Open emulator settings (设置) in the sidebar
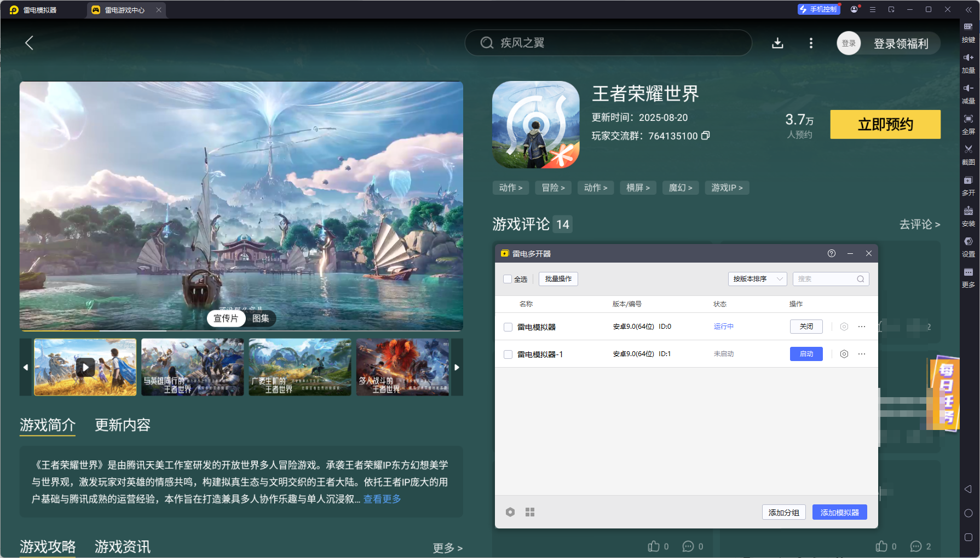The width and height of the screenshot is (980, 558). click(968, 246)
